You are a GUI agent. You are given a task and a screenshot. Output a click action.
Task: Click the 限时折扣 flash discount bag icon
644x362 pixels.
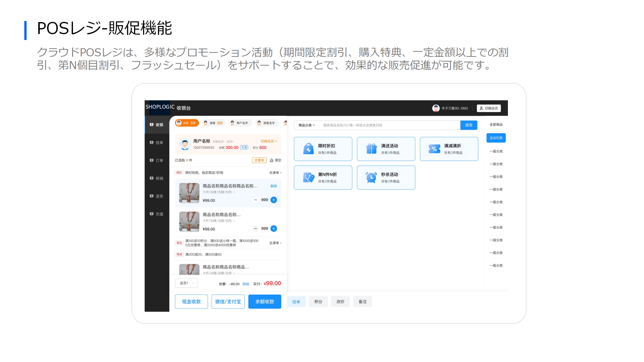point(308,149)
